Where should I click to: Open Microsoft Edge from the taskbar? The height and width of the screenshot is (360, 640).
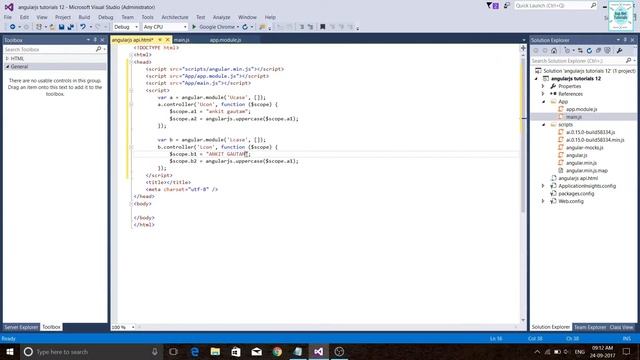195,351
